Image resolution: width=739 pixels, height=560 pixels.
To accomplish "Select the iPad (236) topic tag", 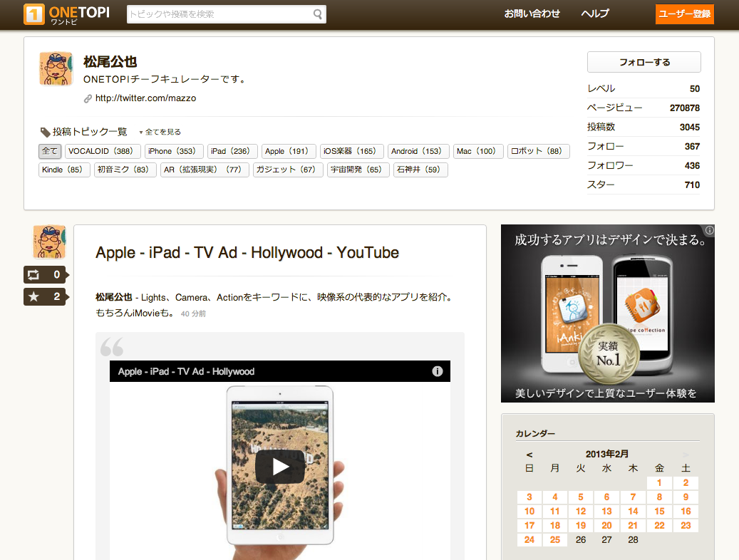I will click(232, 151).
